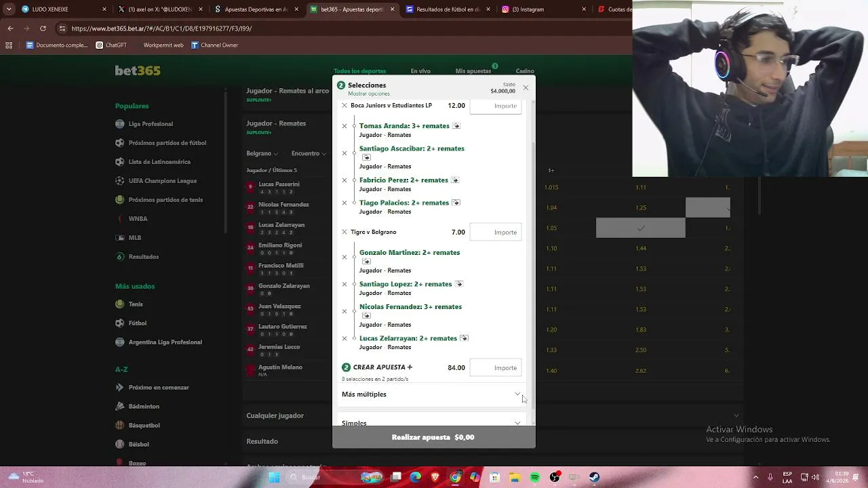Click edit icon under Santiago Ascacibar selection
The height and width of the screenshot is (488, 868).
366,157
